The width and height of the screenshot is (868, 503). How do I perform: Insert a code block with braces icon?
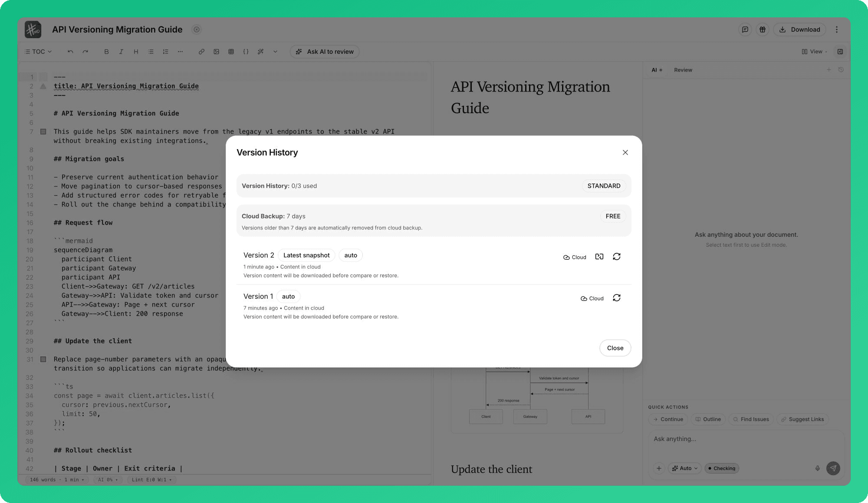[246, 52]
